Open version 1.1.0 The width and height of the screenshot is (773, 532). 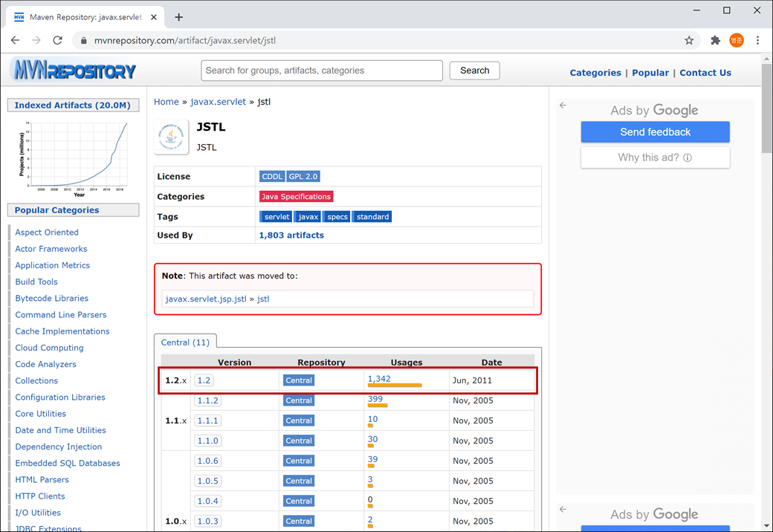pyautogui.click(x=207, y=441)
